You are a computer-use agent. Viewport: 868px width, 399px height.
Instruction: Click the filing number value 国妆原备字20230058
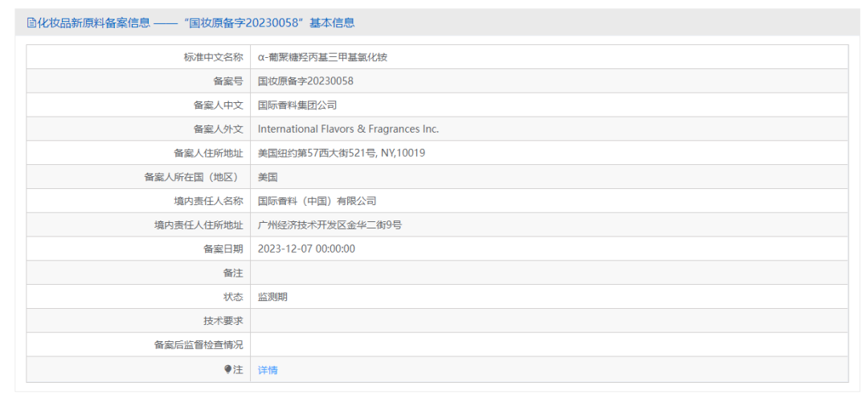click(x=305, y=81)
